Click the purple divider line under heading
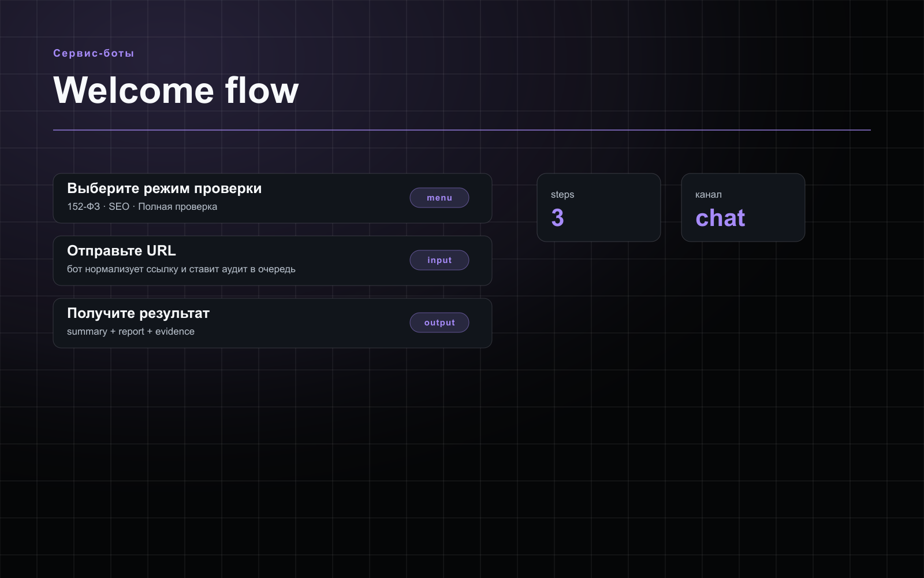Screen dimensions: 924x578 point(462,130)
